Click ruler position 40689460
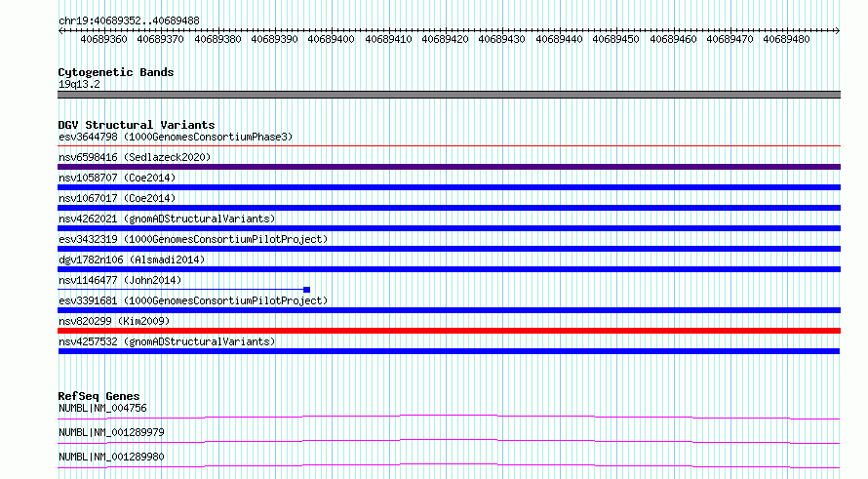The height and width of the screenshot is (479, 868). coord(673,39)
